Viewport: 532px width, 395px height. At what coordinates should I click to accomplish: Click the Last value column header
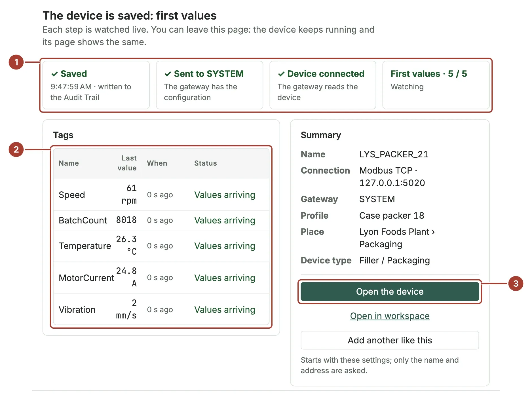point(127,163)
